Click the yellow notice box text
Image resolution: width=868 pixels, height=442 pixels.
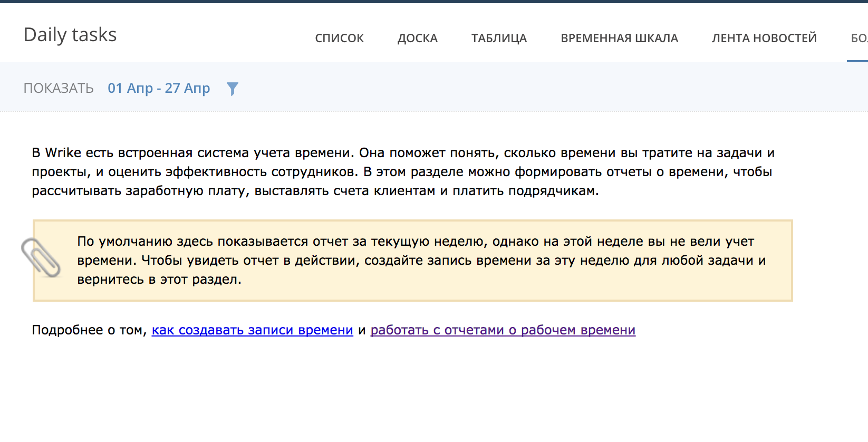click(x=420, y=261)
